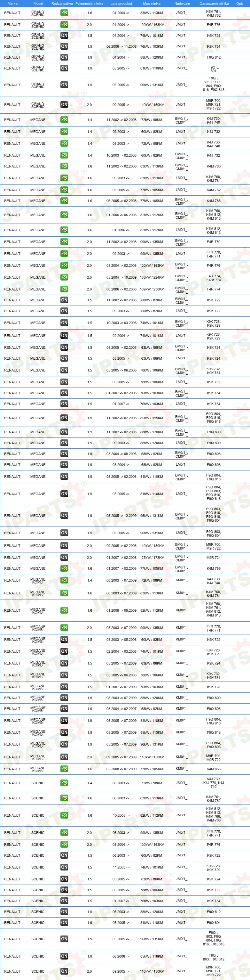250x980 pixels.
Task: Click diesel icon in Megane Kombi 03.2004 -> 02.2007 row
Action: click(x=64, y=708)
